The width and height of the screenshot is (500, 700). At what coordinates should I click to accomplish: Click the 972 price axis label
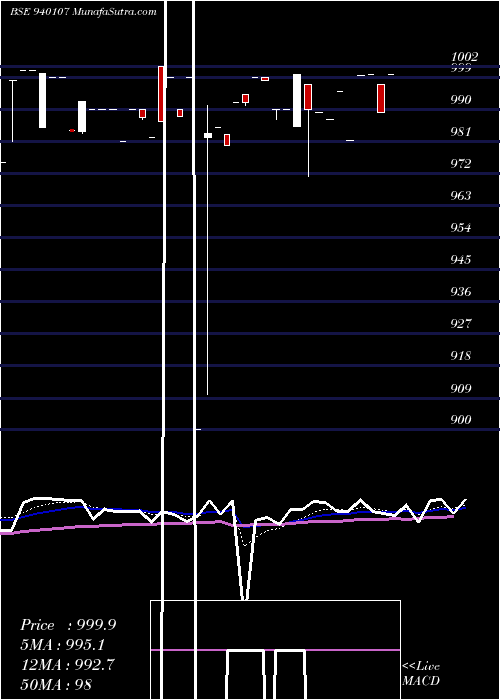(461, 164)
